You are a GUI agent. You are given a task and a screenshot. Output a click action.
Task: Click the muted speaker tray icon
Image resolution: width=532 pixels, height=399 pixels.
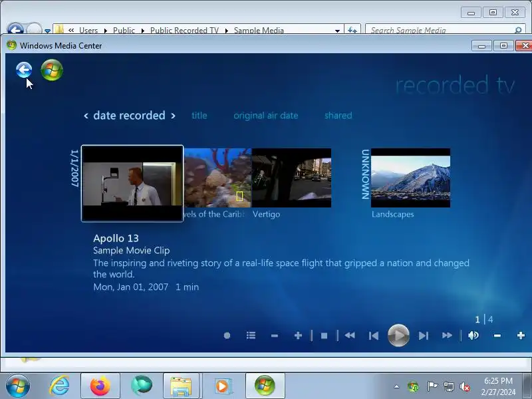click(x=465, y=386)
